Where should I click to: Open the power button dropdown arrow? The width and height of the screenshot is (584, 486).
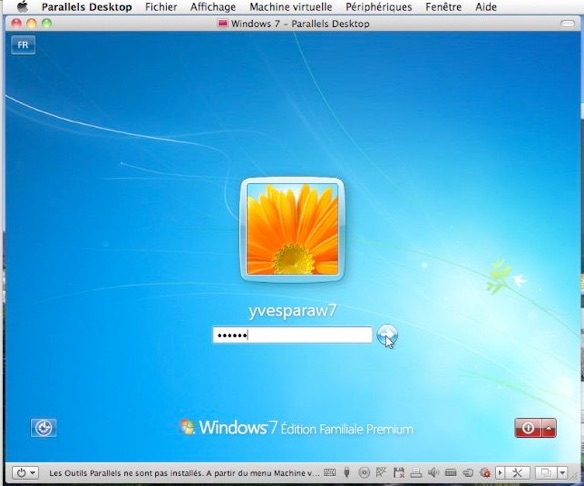tap(33, 473)
